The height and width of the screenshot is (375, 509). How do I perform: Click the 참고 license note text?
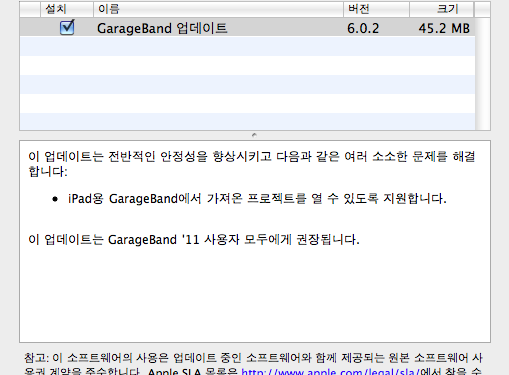tap(253, 364)
